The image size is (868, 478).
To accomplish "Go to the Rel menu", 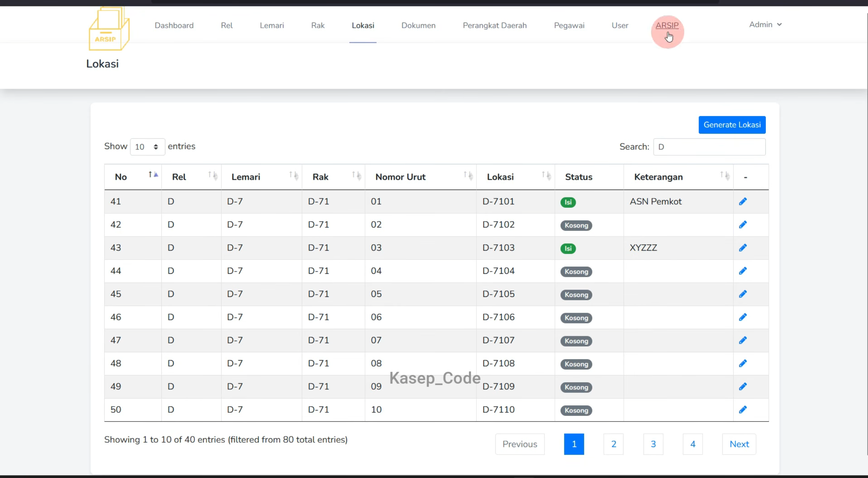I will coord(227,25).
